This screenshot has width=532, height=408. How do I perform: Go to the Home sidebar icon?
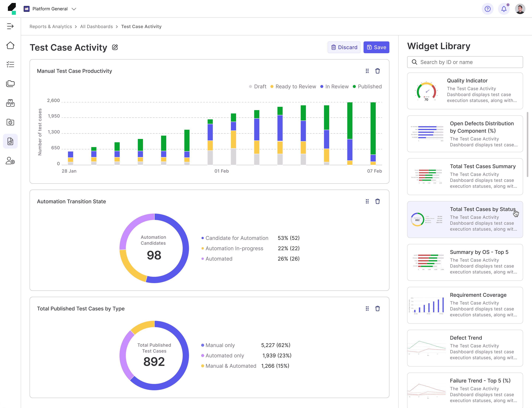tap(10, 45)
